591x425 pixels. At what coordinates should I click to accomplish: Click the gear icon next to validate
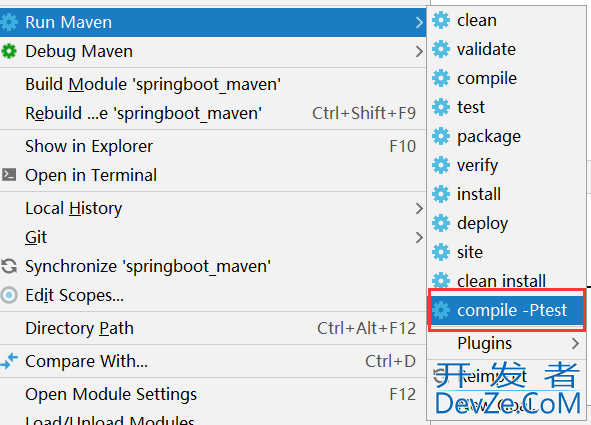(x=441, y=49)
